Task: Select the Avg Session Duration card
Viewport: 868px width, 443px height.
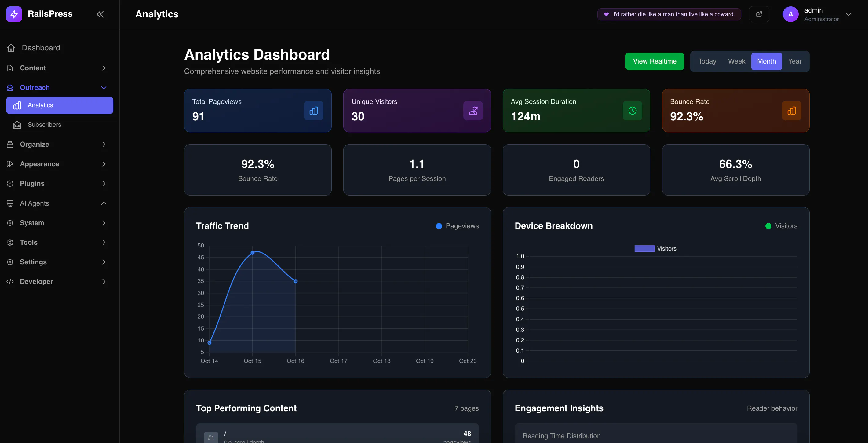Action: (576, 111)
